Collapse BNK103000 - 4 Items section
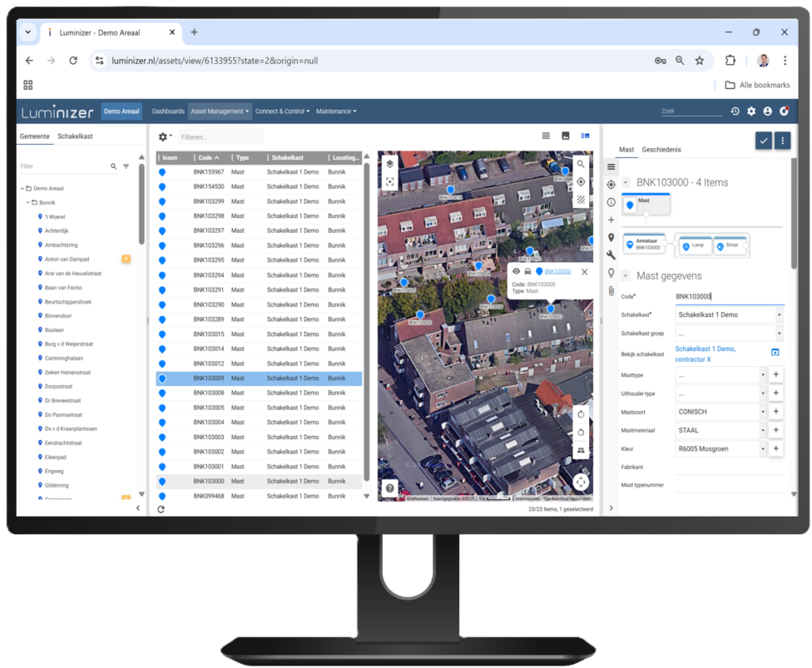This screenshot has height=668, width=812. (x=626, y=183)
